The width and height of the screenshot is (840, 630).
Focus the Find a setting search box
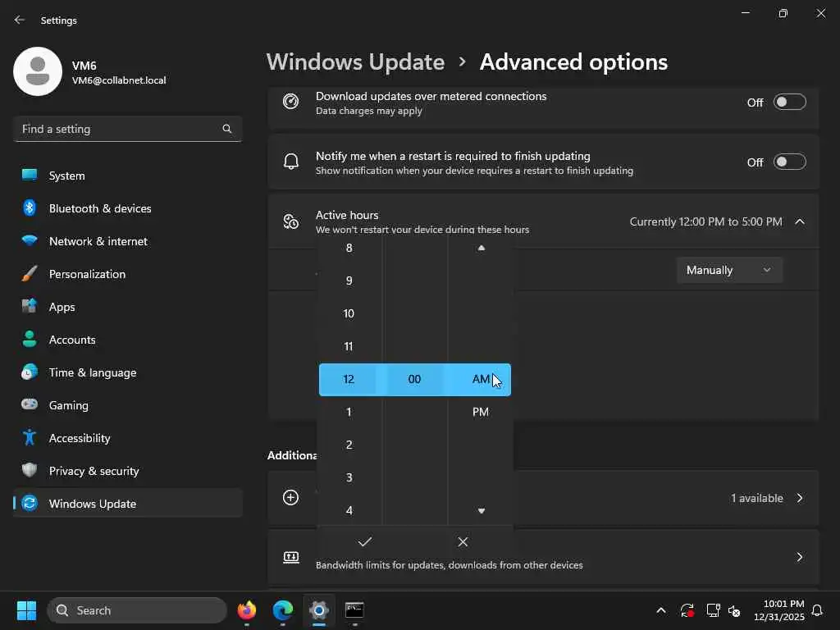[127, 129]
